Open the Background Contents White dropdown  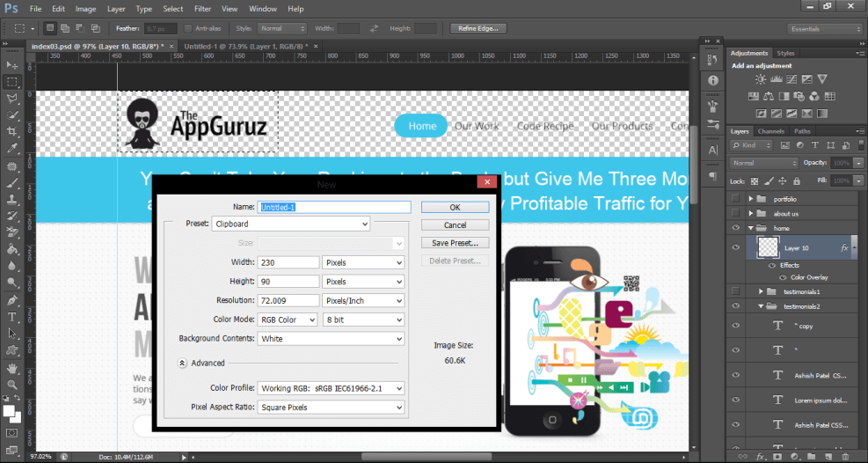(x=331, y=338)
